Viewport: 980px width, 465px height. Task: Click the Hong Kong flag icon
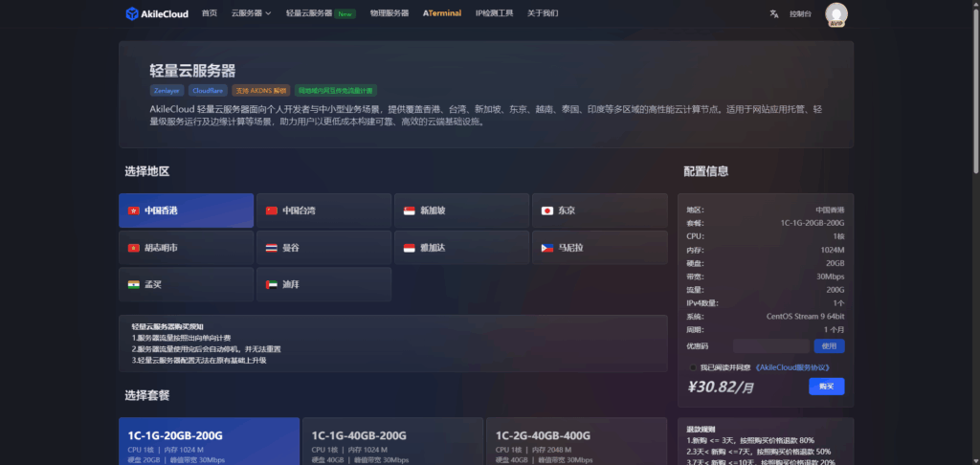click(133, 210)
